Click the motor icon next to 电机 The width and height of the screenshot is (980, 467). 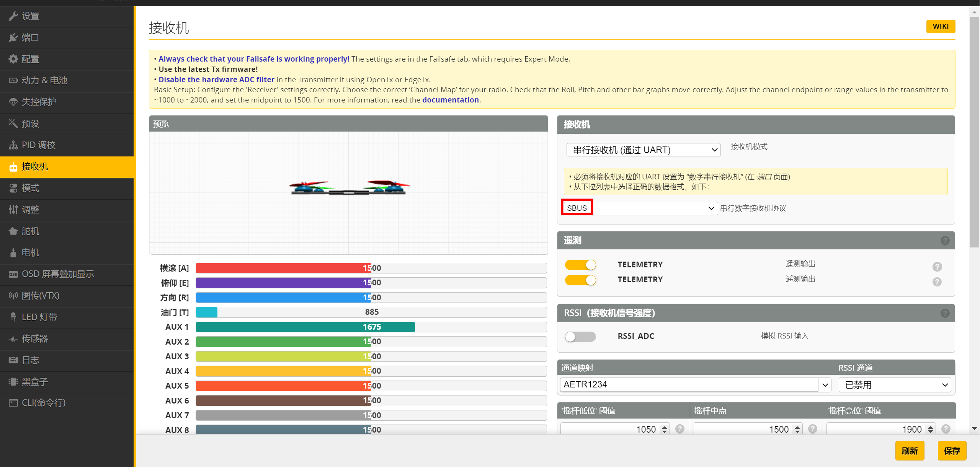(x=13, y=252)
